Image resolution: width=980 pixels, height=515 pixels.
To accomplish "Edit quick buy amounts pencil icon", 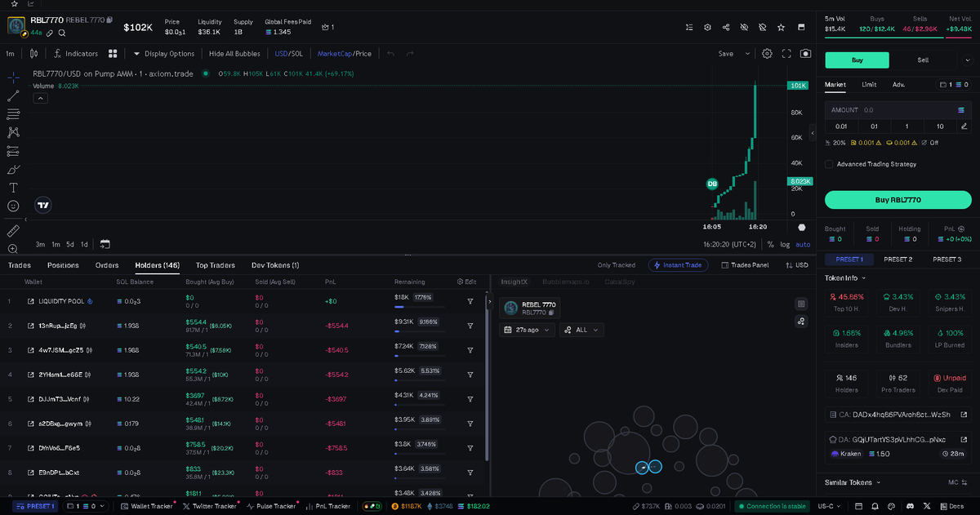I will click(x=964, y=126).
